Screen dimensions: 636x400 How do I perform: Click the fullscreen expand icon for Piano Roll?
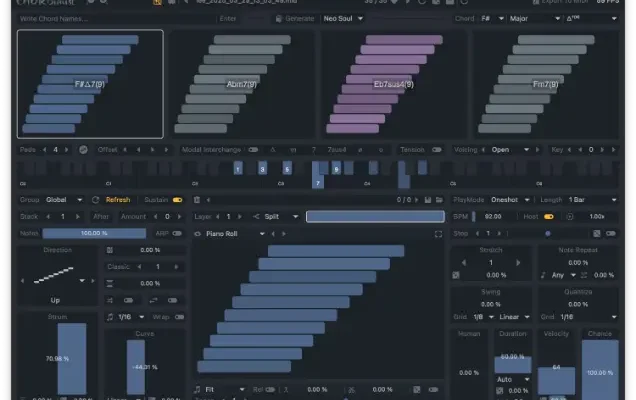point(438,233)
